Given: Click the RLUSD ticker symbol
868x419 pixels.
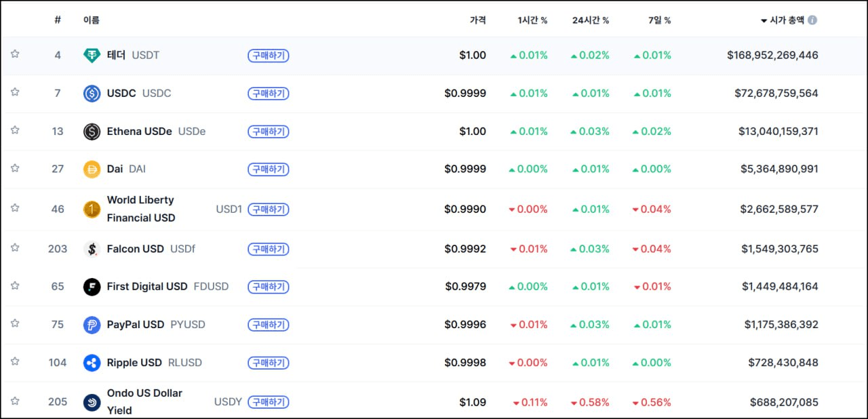Looking at the screenshot, I should (185, 363).
